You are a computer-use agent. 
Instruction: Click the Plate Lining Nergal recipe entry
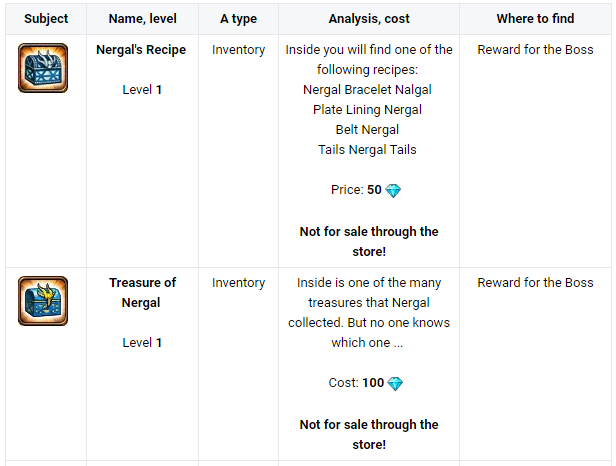click(368, 110)
